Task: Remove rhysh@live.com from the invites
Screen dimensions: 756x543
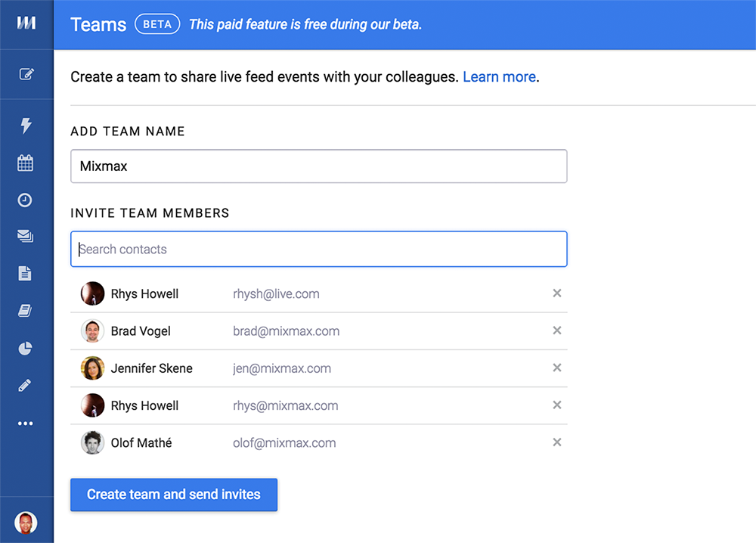Action: pyautogui.click(x=557, y=293)
